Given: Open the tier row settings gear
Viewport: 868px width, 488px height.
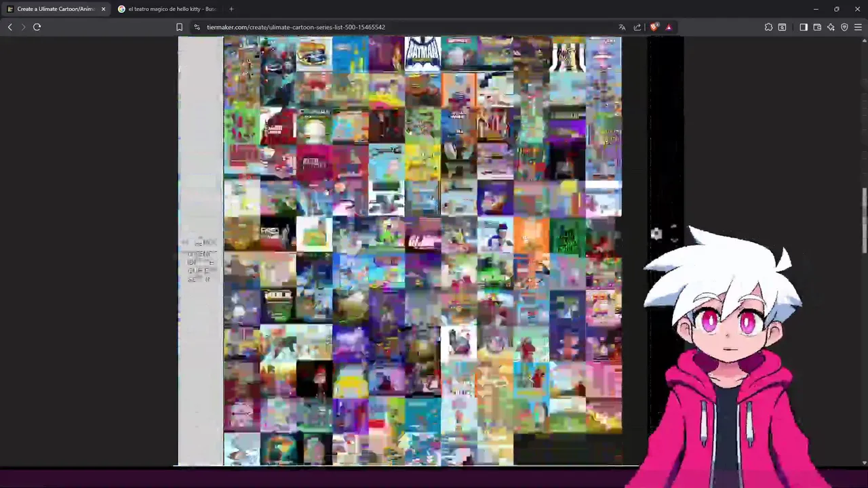Looking at the screenshot, I should point(656,234).
